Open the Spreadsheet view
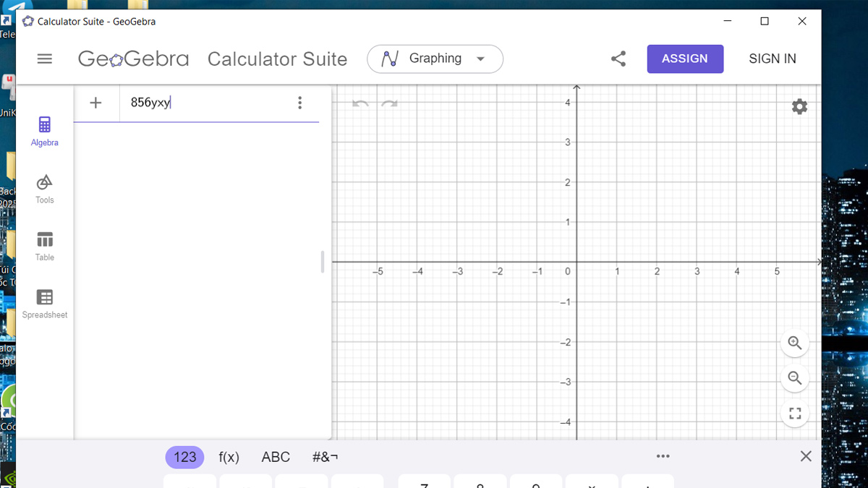Viewport: 868px width, 488px height. [x=45, y=304]
